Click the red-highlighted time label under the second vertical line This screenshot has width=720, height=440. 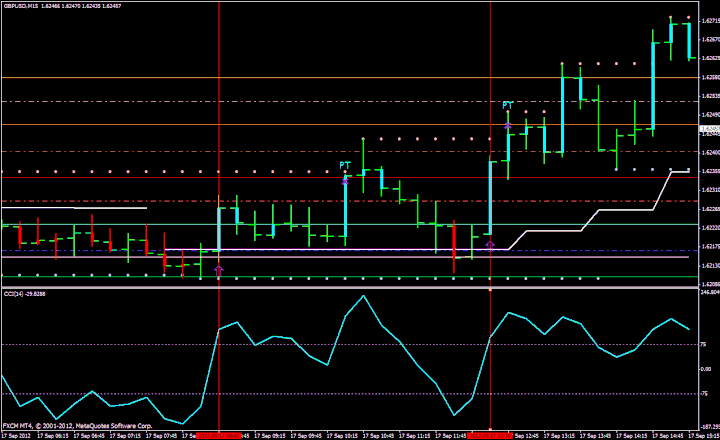(x=490, y=435)
